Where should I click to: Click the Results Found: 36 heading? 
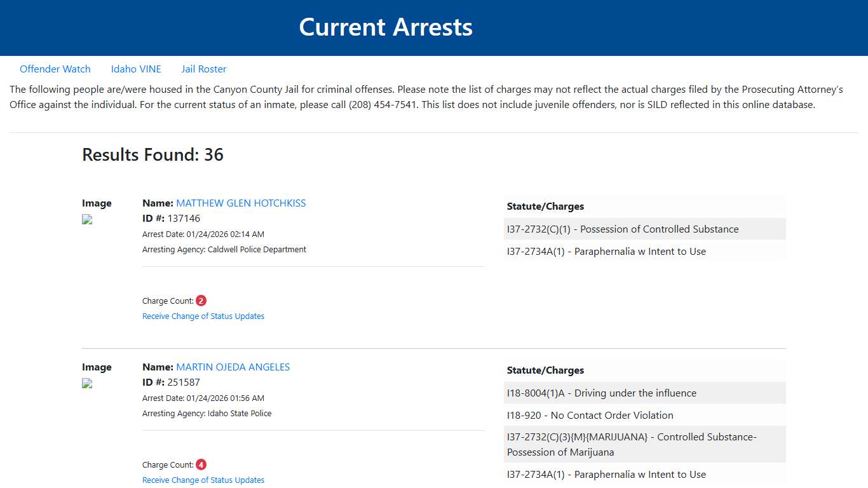pos(153,154)
